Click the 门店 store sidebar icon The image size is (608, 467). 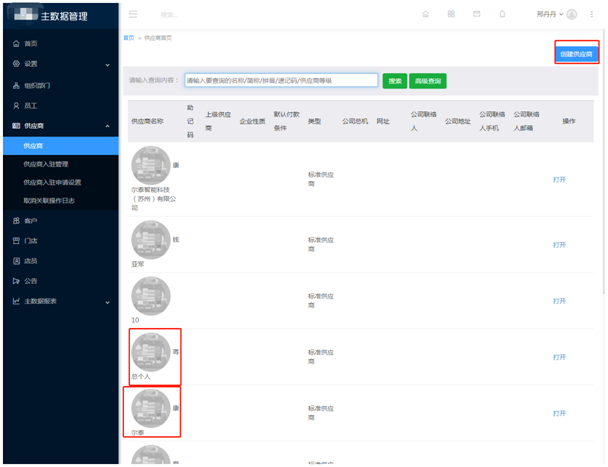pos(16,241)
